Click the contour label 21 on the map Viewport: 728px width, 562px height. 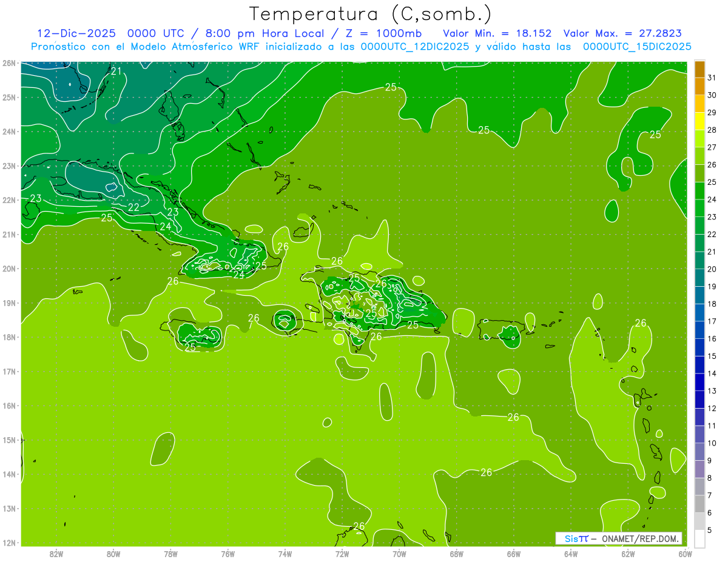coord(116,72)
